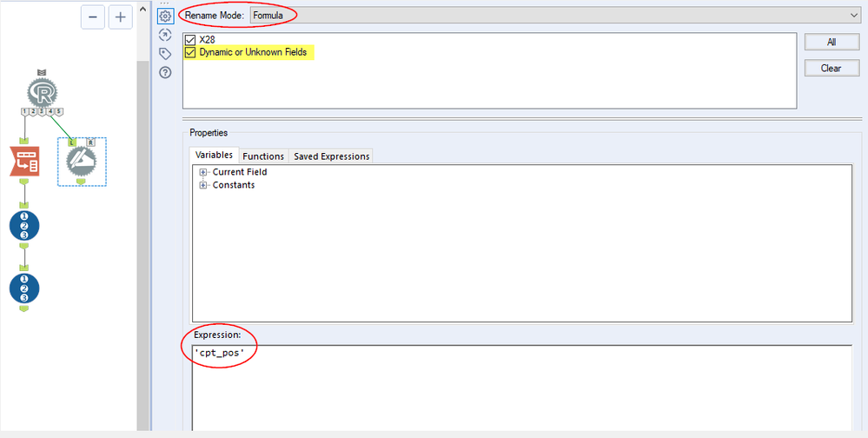Viewport: 868px width, 438px height.
Task: Switch to the Functions tab
Action: click(x=263, y=156)
